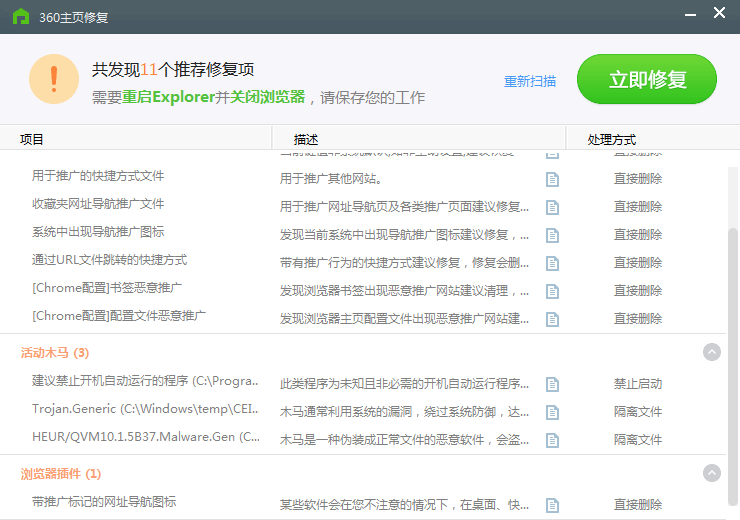Open 隔离文件 action for Trojan.Generic row

point(638,412)
